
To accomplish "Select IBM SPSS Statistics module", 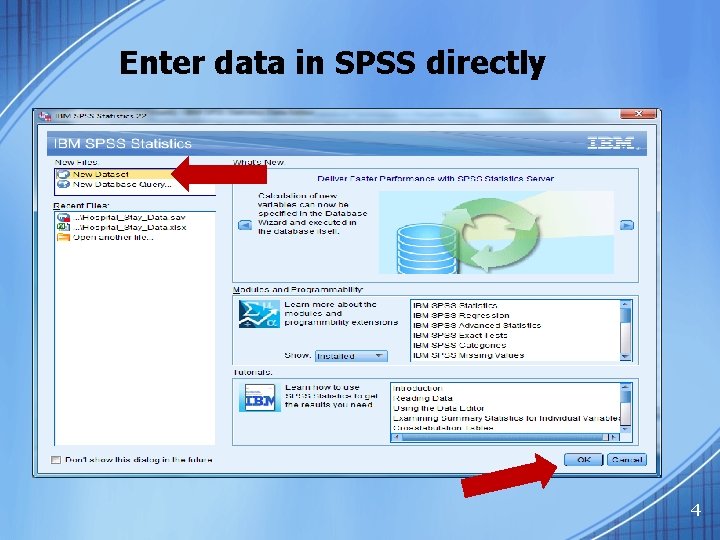I will (x=455, y=305).
